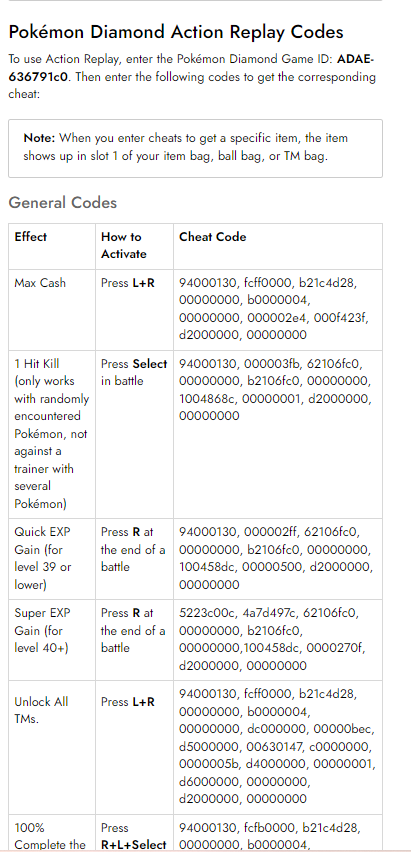Click the Pokémon Diamond Action Replay Codes heading
This screenshot has width=411, height=852.
[176, 32]
